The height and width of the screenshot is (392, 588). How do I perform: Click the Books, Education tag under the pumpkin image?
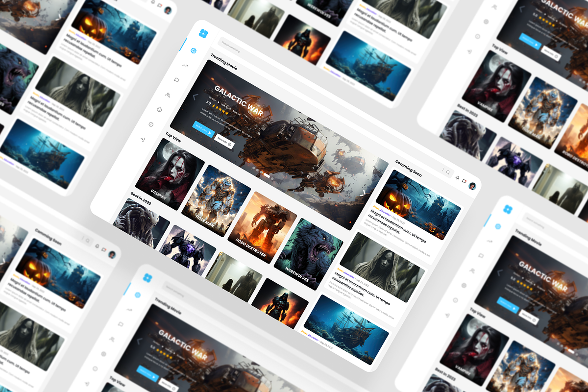[x=382, y=211]
